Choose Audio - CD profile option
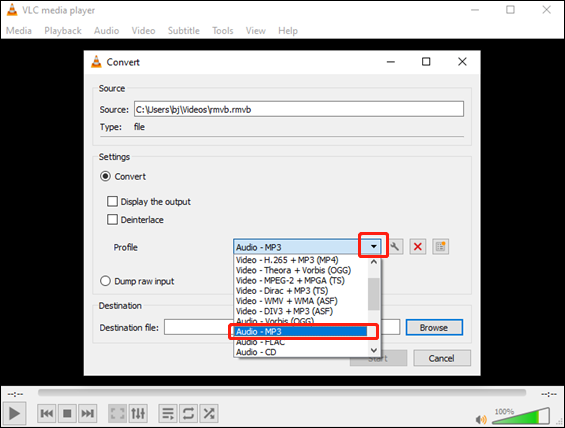The width and height of the screenshot is (565, 428). click(x=301, y=352)
